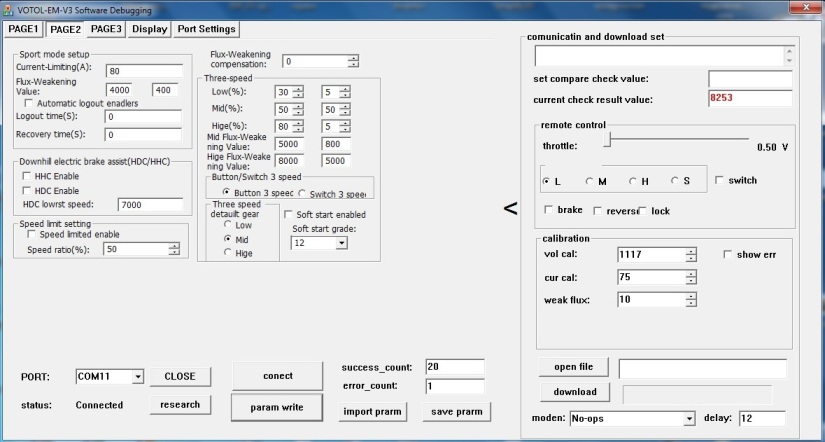Screen dimensions: 825x442
Task: Toggle Speed limited enable checkbox
Action: (x=29, y=234)
